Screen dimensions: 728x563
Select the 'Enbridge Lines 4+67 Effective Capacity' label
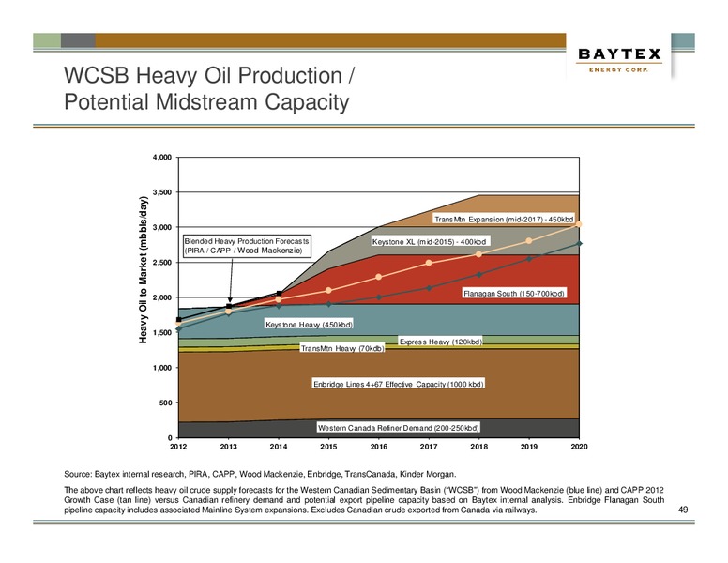[399, 384]
